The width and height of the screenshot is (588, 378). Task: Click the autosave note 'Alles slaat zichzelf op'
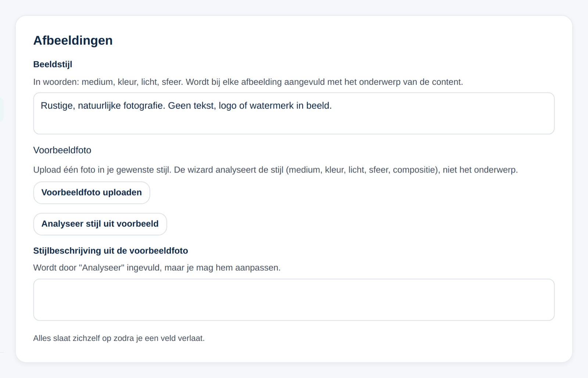(x=119, y=338)
